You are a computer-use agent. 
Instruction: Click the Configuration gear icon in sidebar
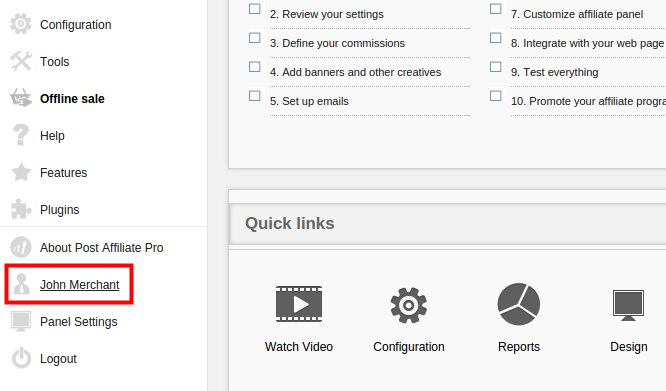pyautogui.click(x=21, y=24)
